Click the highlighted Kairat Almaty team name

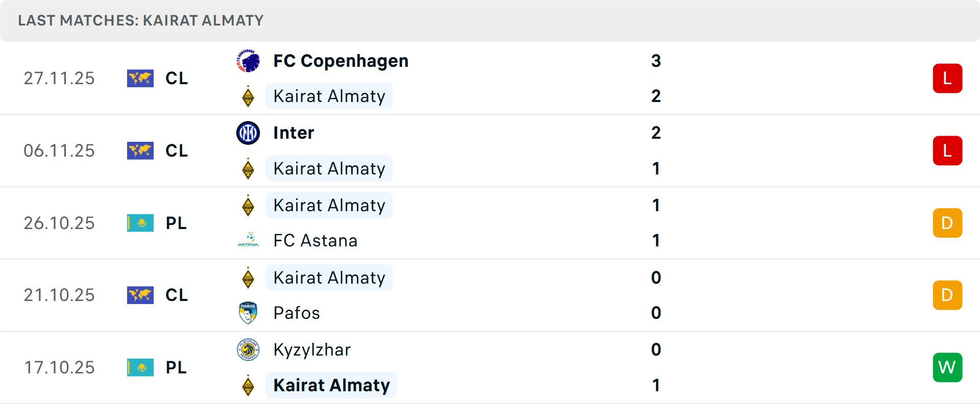[x=331, y=385]
